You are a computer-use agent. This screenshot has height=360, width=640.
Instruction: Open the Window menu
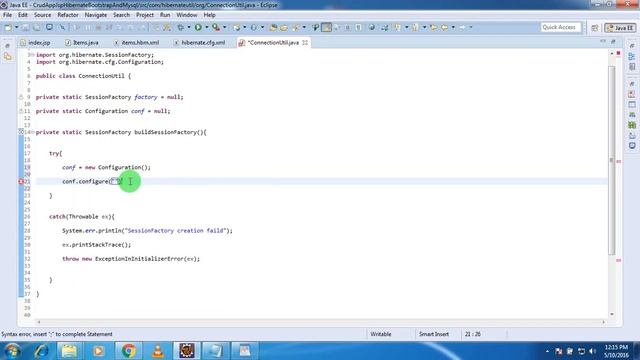(187, 15)
